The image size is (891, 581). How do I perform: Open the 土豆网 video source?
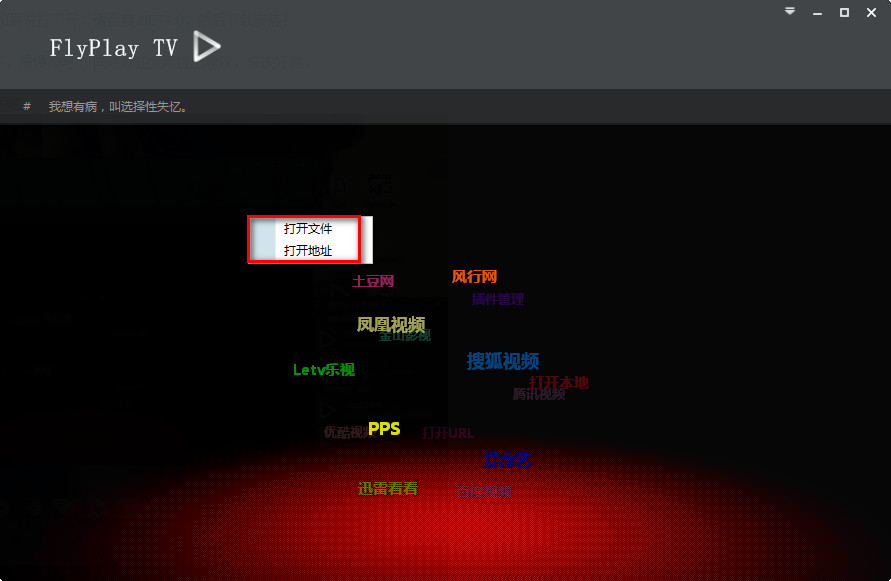[x=373, y=281]
